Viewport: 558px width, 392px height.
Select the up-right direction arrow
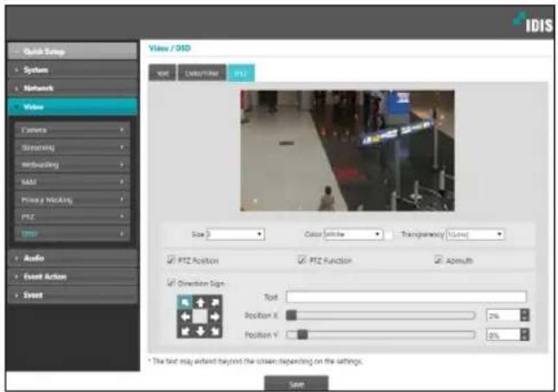pos(214,303)
